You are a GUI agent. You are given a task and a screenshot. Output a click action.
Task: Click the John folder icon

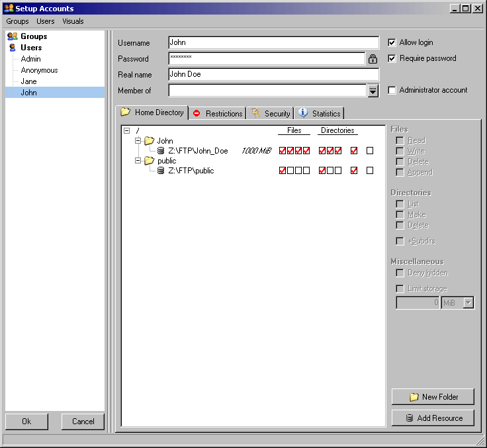click(150, 141)
